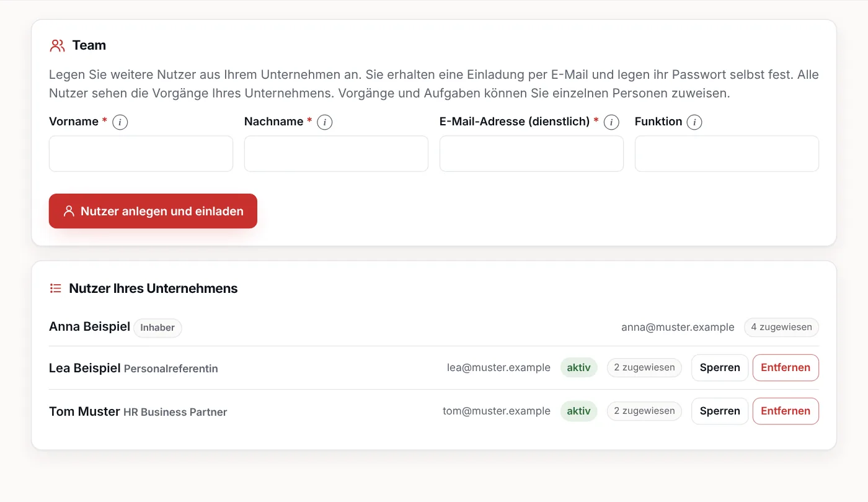Select the lea@muster.example email text
The width and height of the screenshot is (868, 502).
click(x=498, y=367)
